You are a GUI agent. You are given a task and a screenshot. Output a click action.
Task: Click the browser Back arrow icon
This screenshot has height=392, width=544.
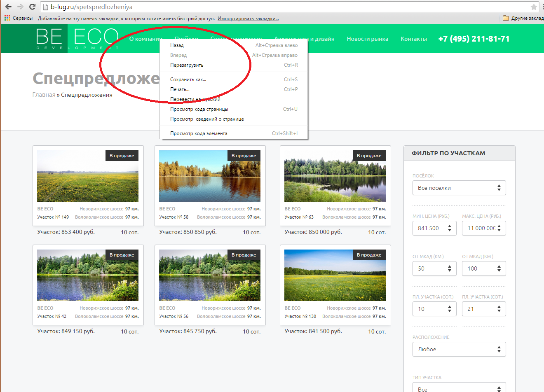coord(8,7)
